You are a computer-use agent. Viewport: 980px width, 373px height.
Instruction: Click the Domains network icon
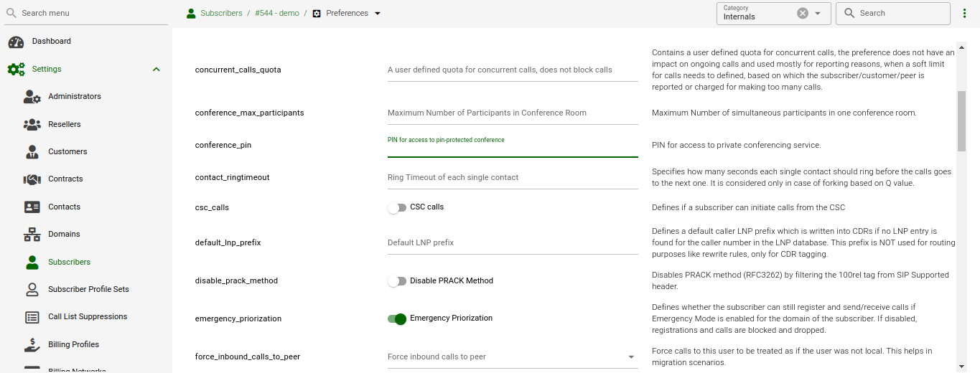click(x=32, y=235)
